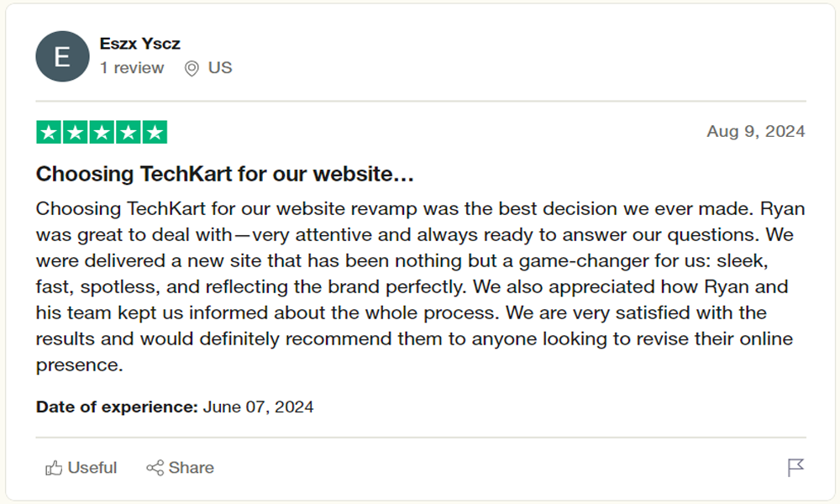The image size is (840, 504).
Task: Click the 'Date of experience' label
Action: pyautogui.click(x=117, y=407)
